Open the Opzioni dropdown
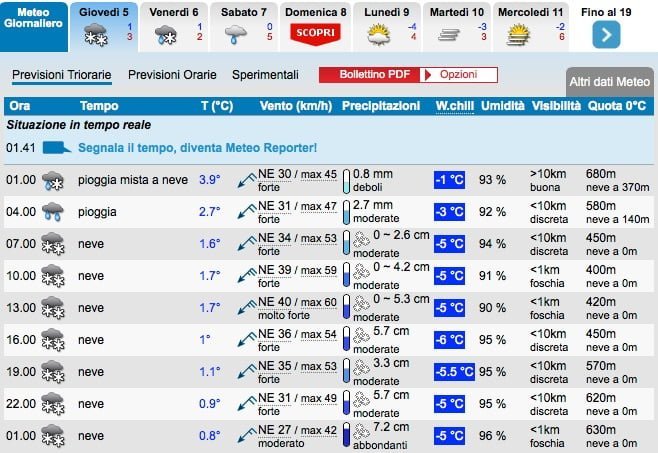This screenshot has height=453, width=658. (x=459, y=75)
